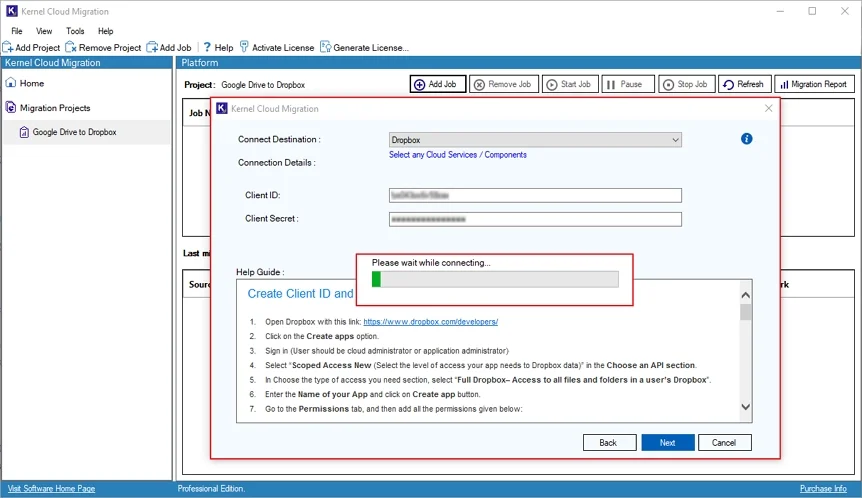Screen dimensions: 862x498
Task: Click Add Job in the top toolbar
Action: pos(169,48)
